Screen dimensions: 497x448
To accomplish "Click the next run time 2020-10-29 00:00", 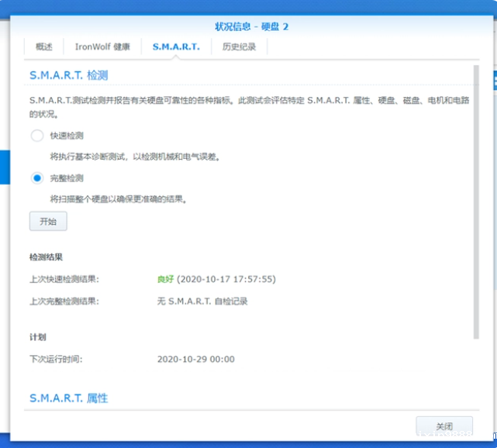I will click(x=195, y=359).
